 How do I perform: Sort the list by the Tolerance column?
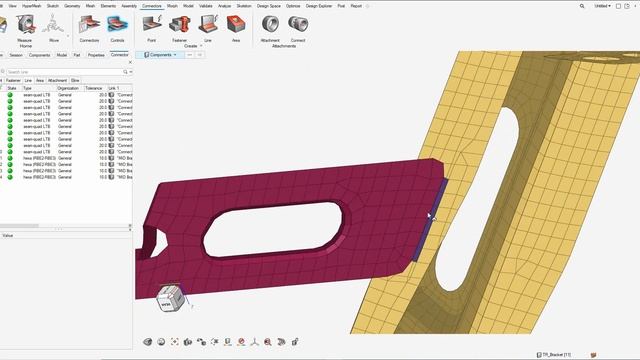point(95,88)
